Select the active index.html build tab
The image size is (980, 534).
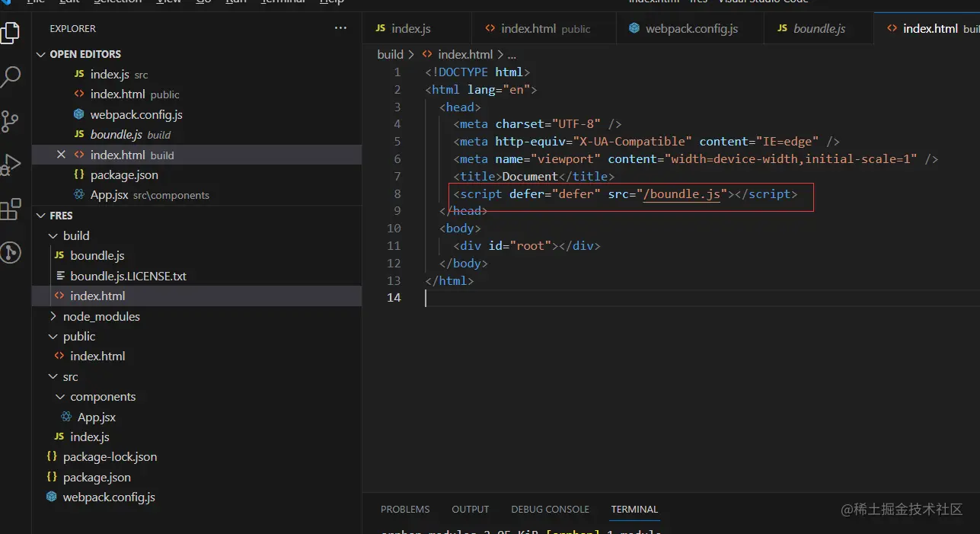(927, 28)
